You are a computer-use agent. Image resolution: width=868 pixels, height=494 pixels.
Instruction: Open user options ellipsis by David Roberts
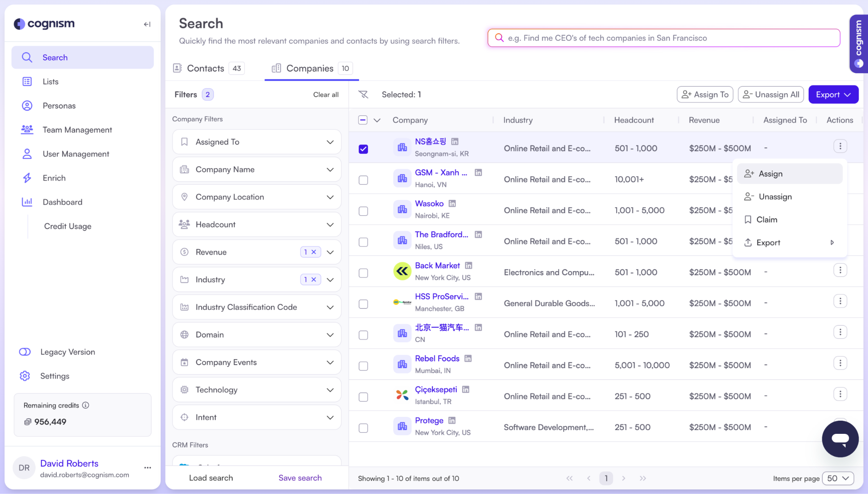click(x=147, y=468)
